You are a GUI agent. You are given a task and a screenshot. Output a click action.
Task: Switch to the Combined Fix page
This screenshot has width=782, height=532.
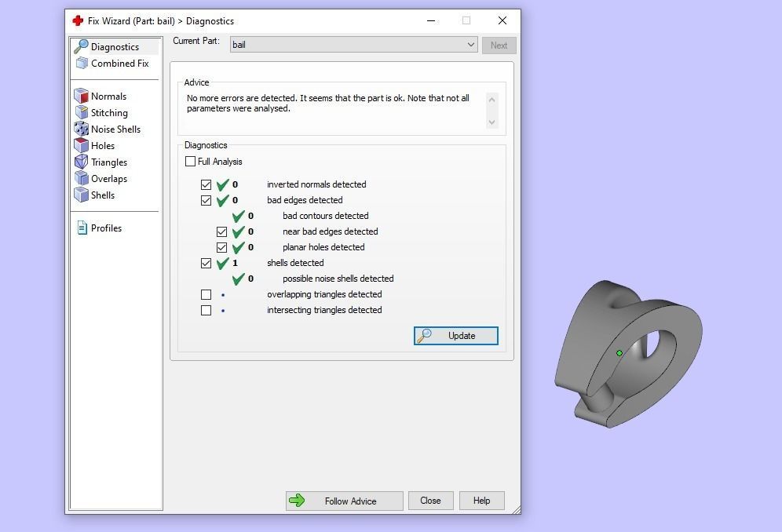click(119, 64)
